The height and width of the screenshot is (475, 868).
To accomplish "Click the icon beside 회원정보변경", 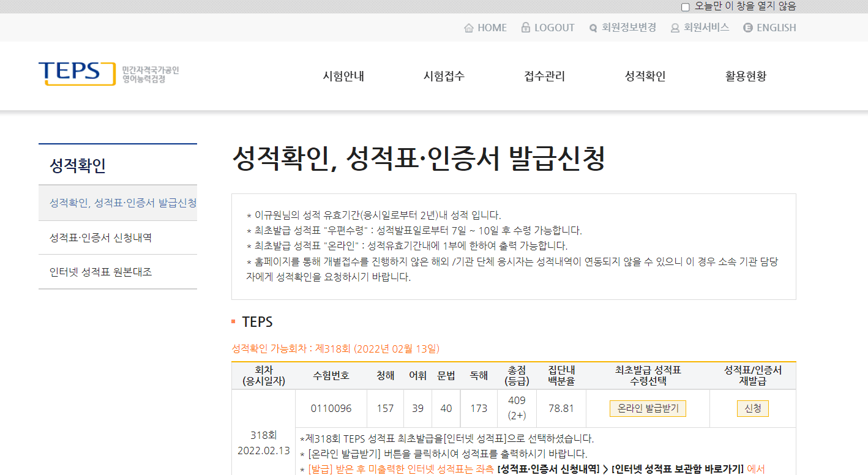I will [593, 28].
